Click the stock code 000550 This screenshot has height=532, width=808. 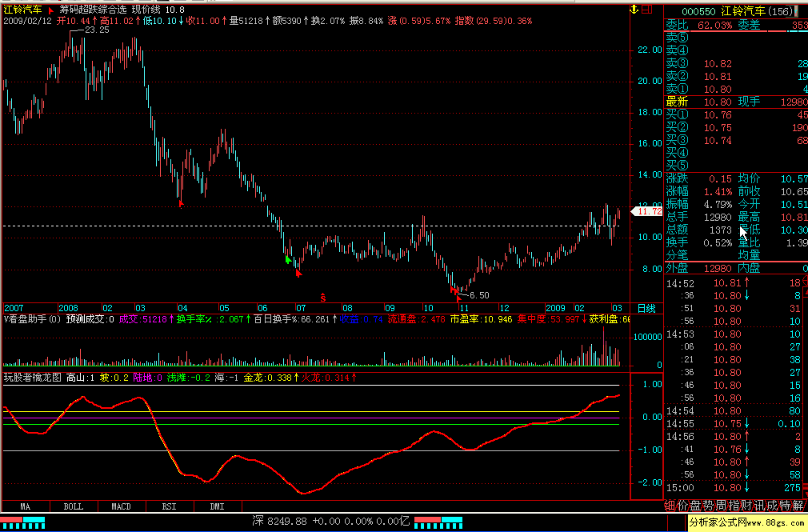[x=698, y=12]
